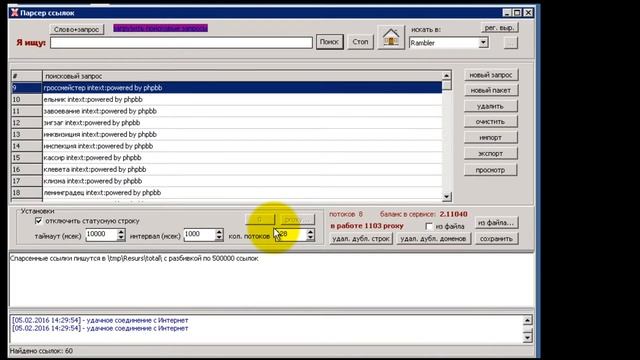Select row 12 'зигзаг intext:powered by phpbb'

pyautogui.click(x=227, y=122)
